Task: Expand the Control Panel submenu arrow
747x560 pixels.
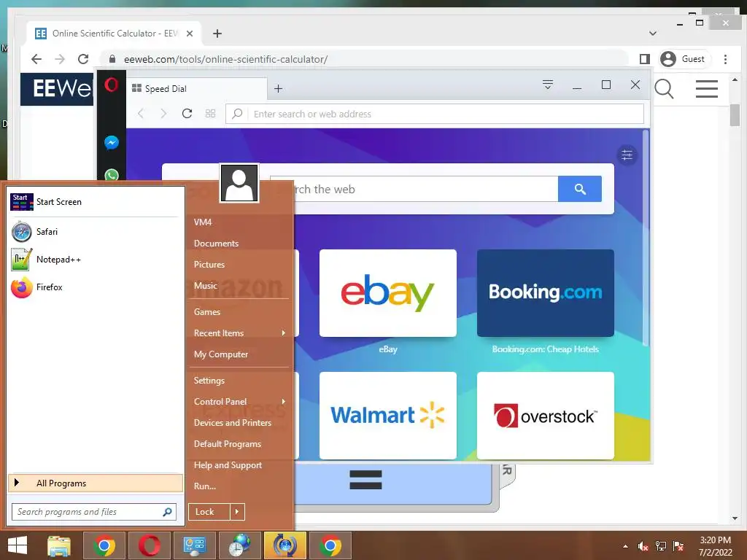Action: click(x=284, y=402)
